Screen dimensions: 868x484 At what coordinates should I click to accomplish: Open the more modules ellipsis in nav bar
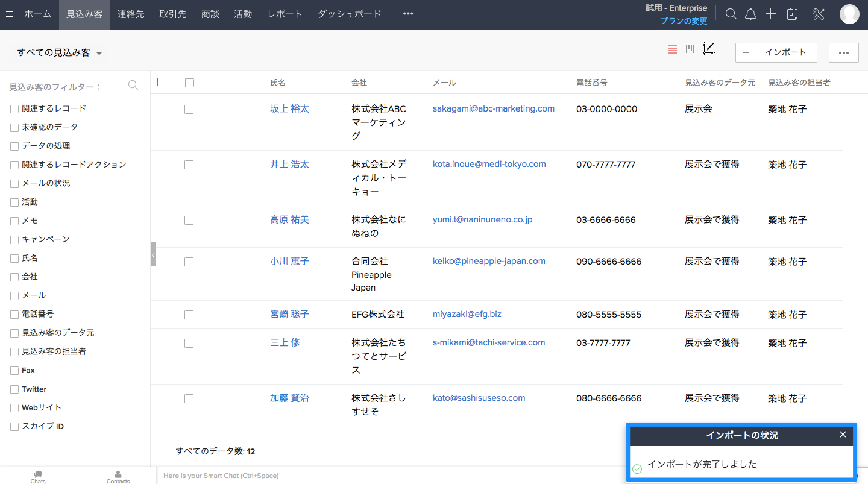click(x=408, y=14)
